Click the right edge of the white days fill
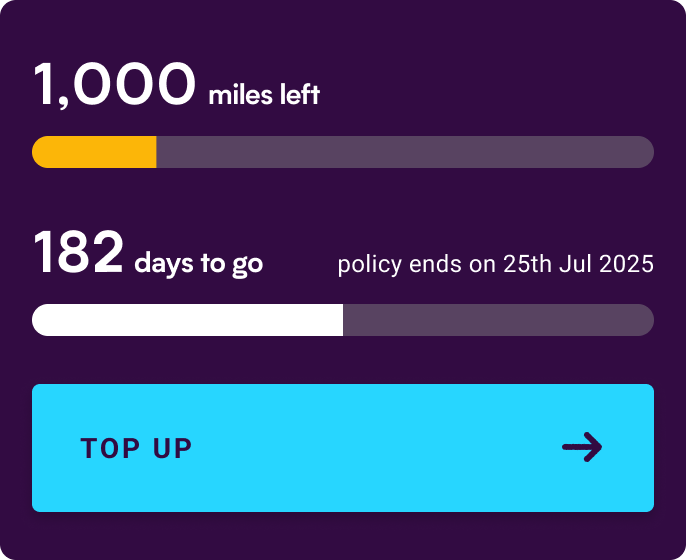Image resolution: width=686 pixels, height=560 pixels. click(341, 320)
